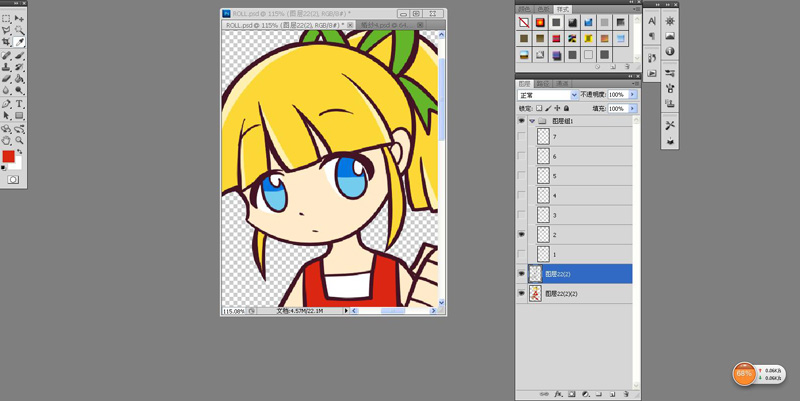Hide layer 2
Screen dimensions: 800x401
pos(521,234)
